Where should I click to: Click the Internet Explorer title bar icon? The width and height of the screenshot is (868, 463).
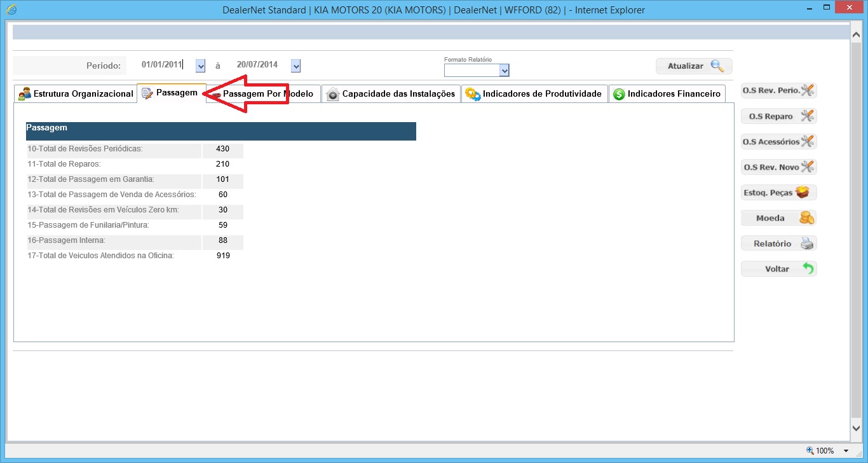12,10
